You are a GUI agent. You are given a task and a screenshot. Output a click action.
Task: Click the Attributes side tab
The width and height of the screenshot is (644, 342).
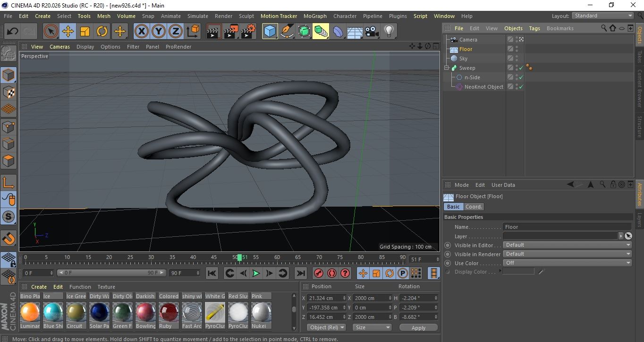640,195
